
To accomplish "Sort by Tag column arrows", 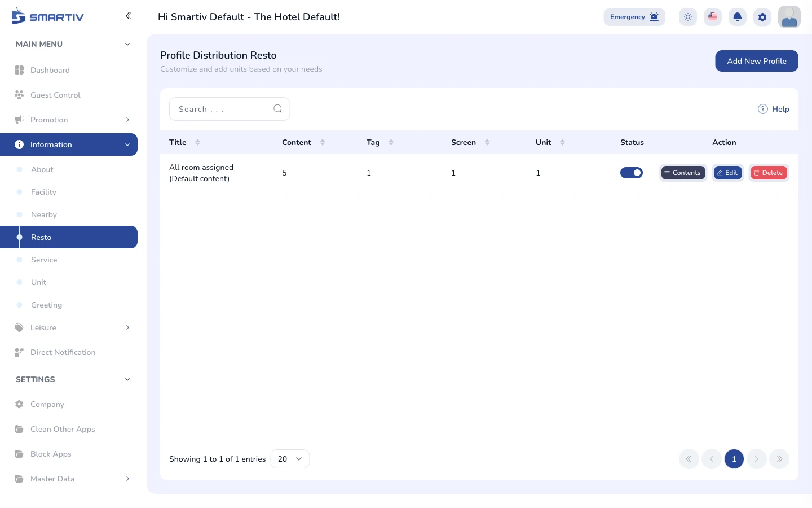I will (391, 142).
